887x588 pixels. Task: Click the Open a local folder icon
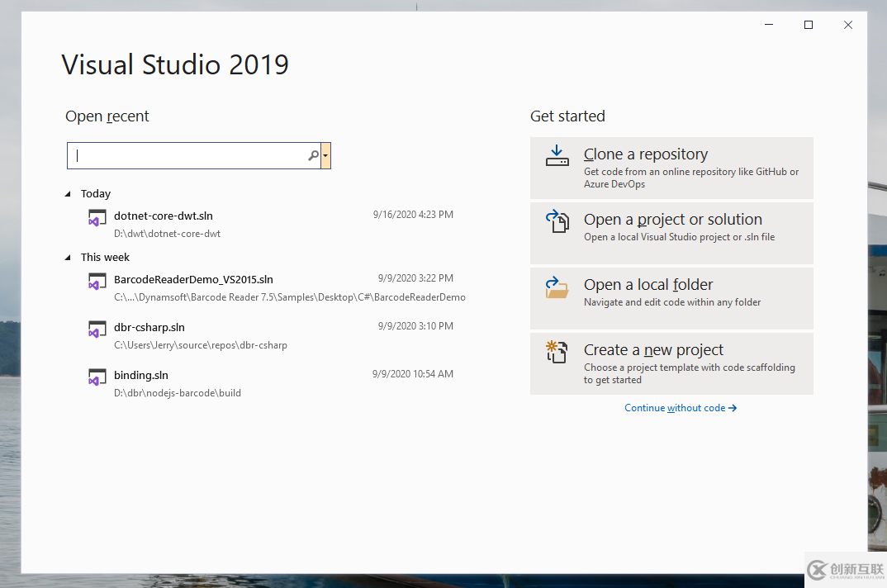click(557, 287)
